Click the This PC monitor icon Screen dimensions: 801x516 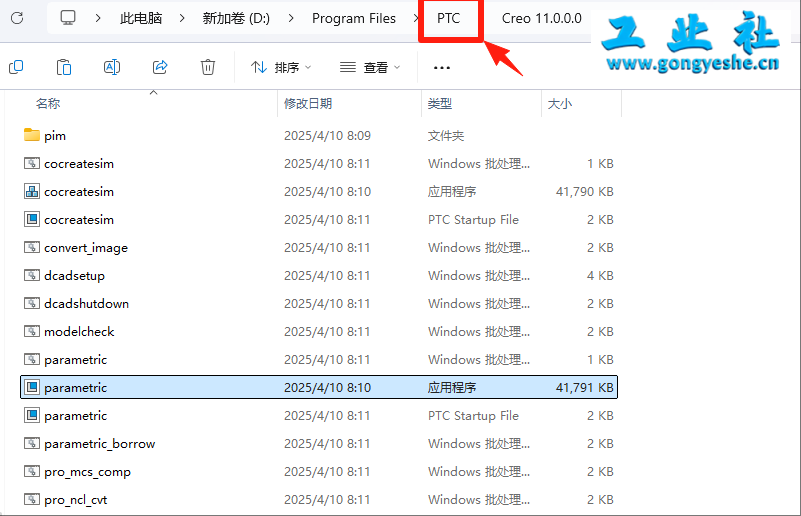[x=68, y=18]
